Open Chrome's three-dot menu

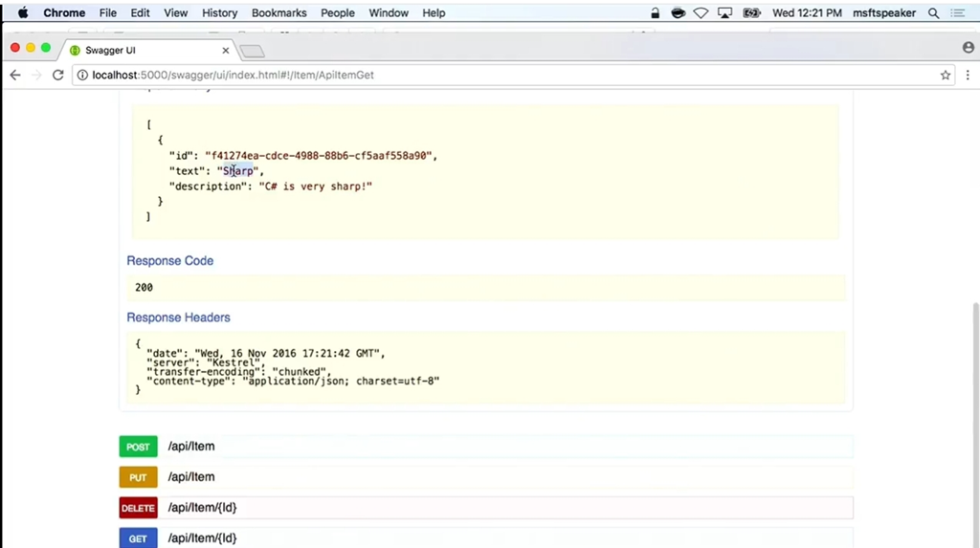click(x=967, y=75)
